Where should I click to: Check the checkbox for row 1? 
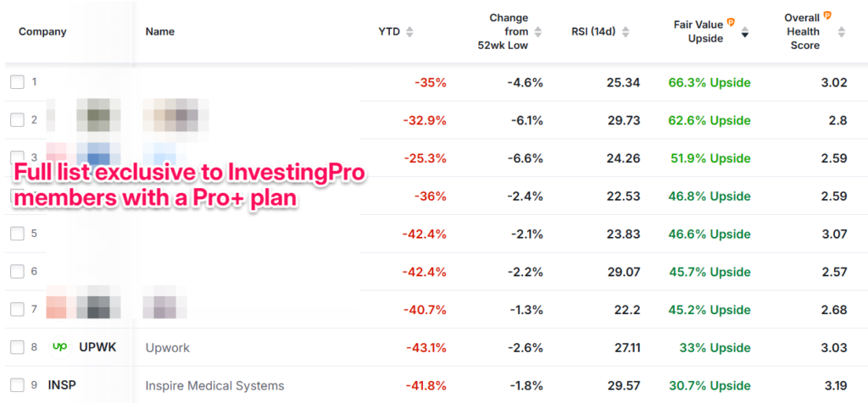click(x=17, y=82)
